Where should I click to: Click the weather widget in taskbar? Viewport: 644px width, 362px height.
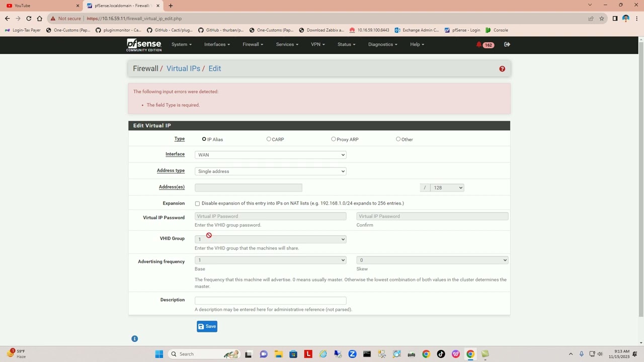click(x=16, y=353)
